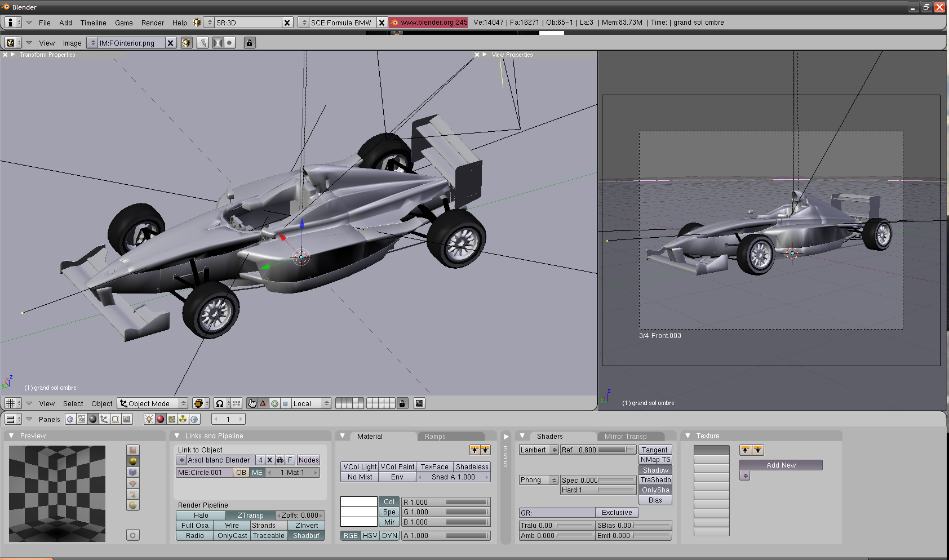Set preview type to cube
The height and width of the screenshot is (560, 949).
tap(133, 472)
